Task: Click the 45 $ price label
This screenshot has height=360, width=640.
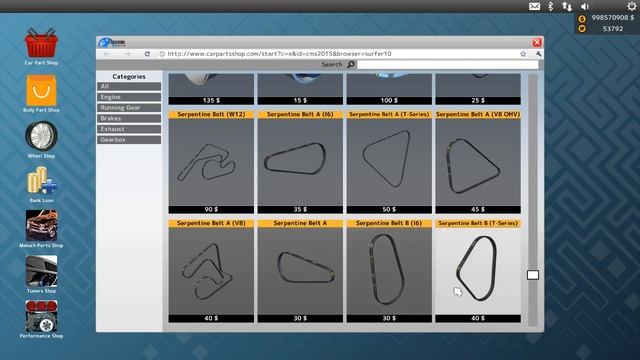Action: click(478, 209)
